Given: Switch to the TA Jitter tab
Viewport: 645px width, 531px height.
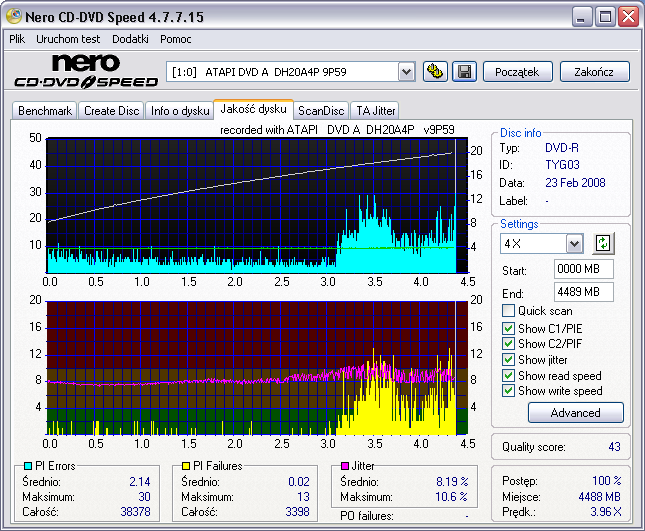Looking at the screenshot, I should 376,111.
